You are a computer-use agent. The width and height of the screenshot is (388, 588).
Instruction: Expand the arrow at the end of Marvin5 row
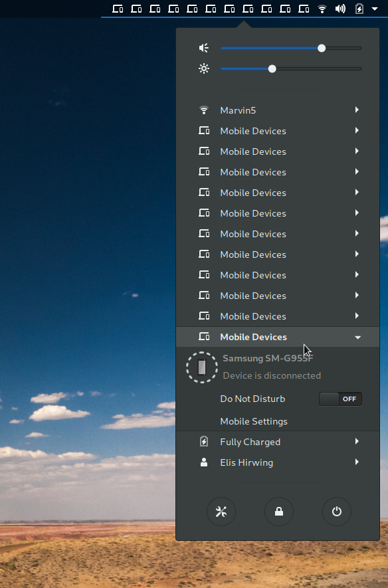357,110
